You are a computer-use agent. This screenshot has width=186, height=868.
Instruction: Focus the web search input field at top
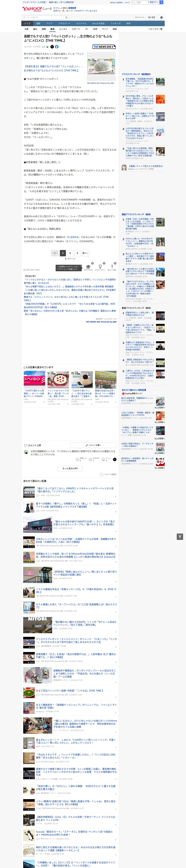(x=139, y=2)
